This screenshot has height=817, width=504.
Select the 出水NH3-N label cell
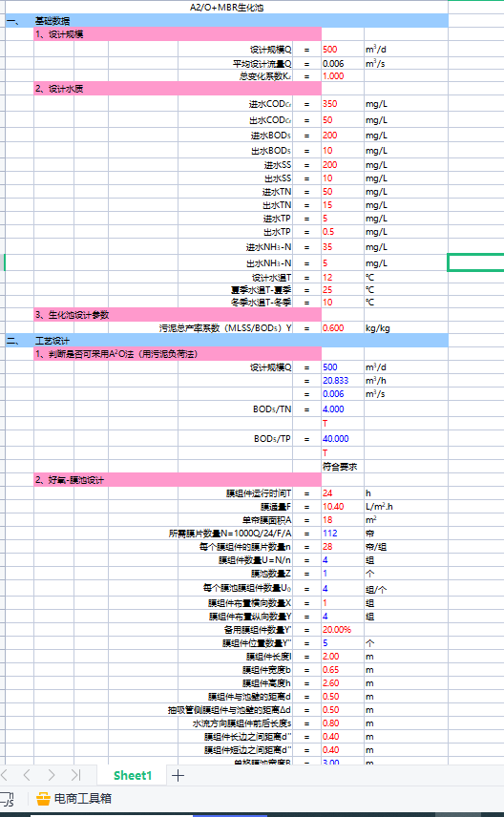tap(235, 263)
